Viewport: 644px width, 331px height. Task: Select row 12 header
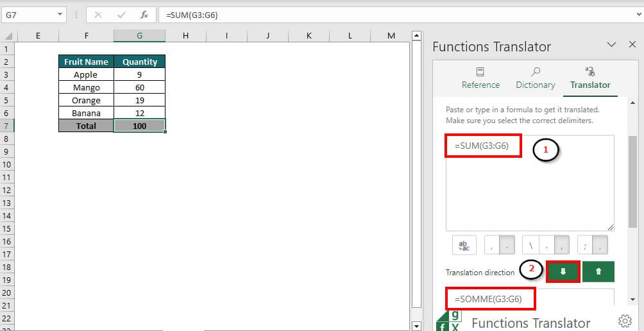(x=6, y=190)
